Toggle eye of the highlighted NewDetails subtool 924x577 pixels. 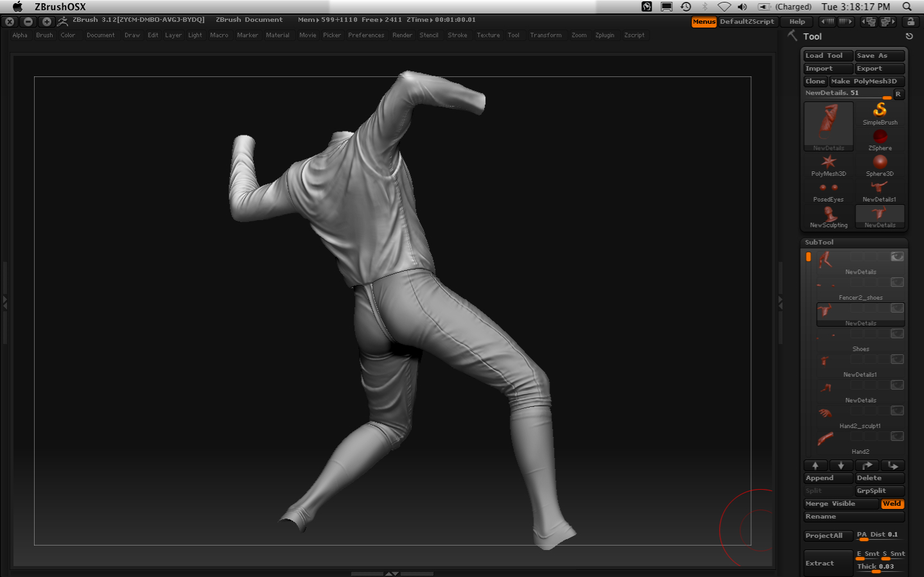tap(897, 308)
